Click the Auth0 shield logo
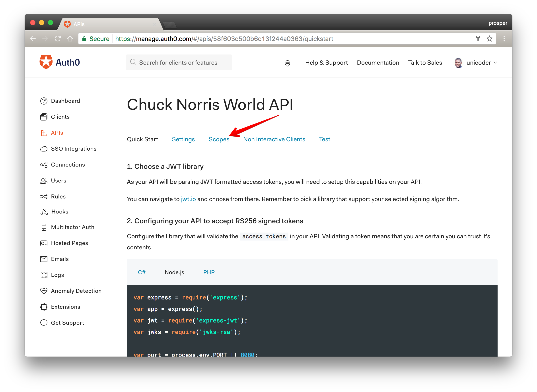Viewport: 537px width, 392px height. pyautogui.click(x=46, y=62)
